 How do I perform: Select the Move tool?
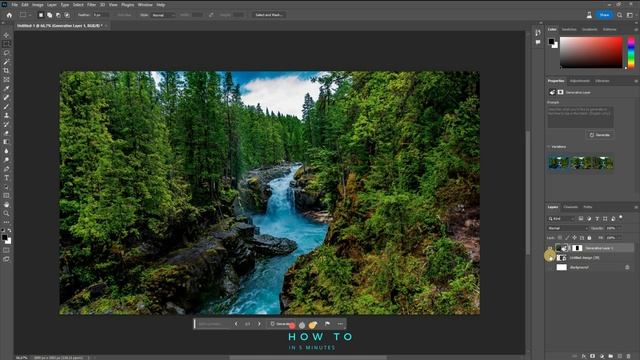6,35
